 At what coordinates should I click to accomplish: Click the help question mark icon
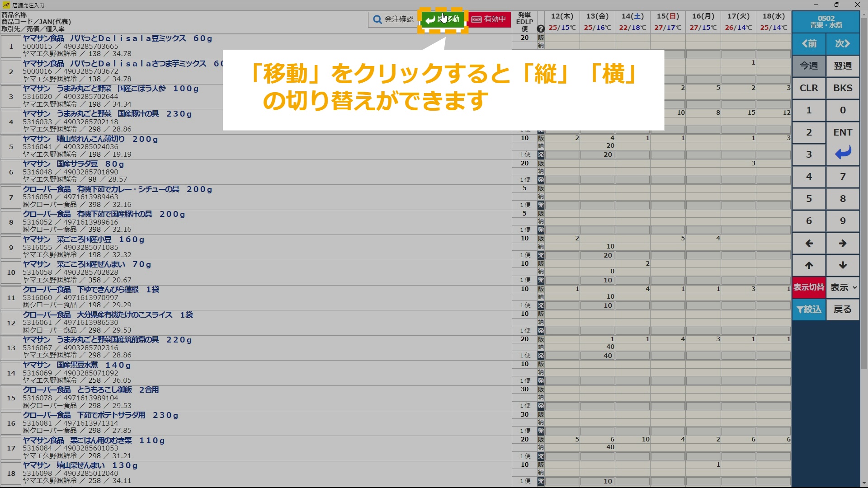click(x=541, y=29)
